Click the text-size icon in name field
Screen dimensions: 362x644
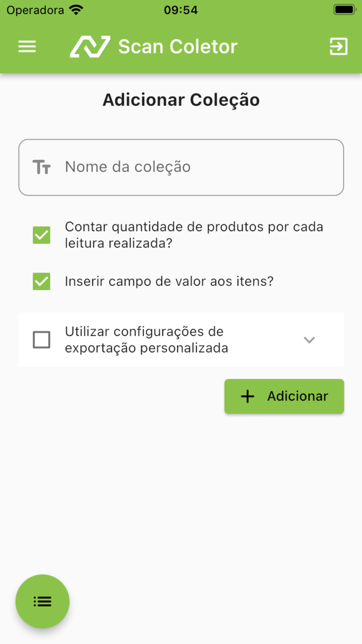pyautogui.click(x=42, y=167)
